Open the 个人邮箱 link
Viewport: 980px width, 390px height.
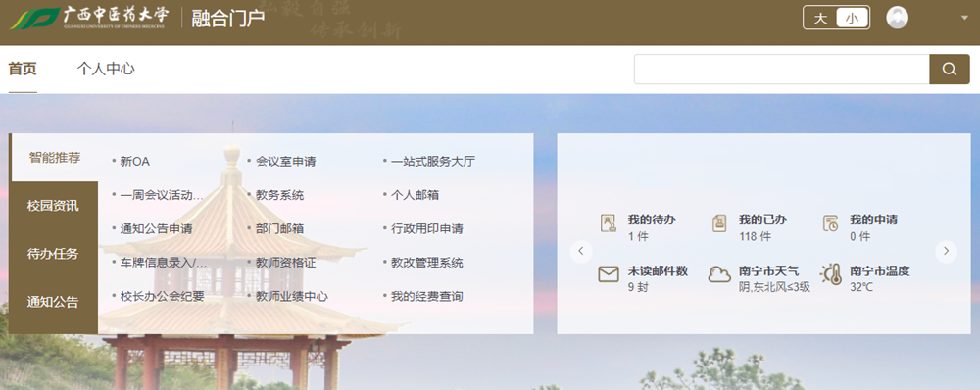pyautogui.click(x=415, y=195)
